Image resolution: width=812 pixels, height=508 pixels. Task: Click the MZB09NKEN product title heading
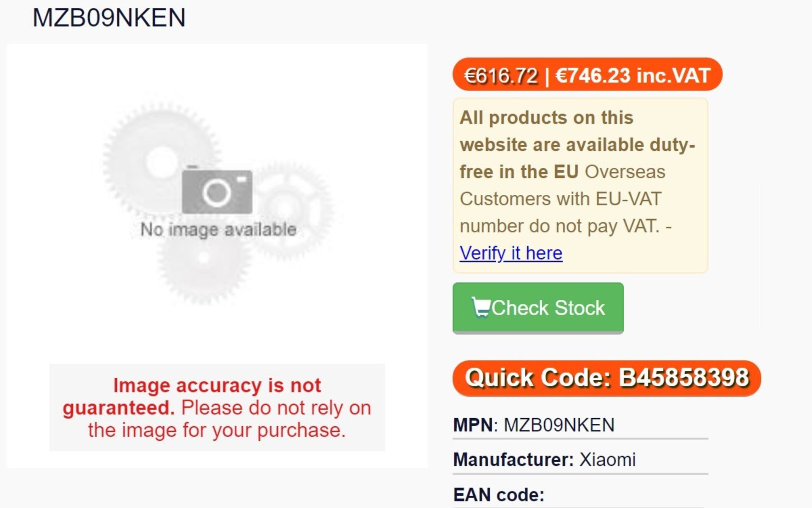(109, 17)
